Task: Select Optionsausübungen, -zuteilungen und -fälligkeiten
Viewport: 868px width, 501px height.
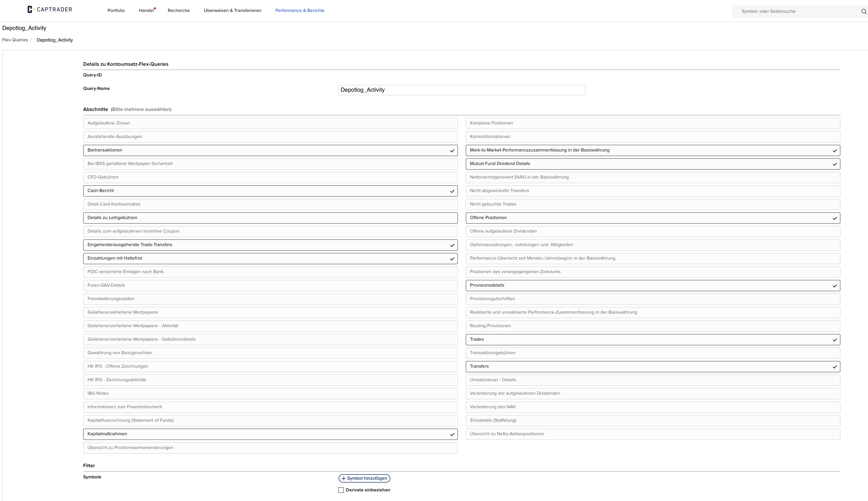Action: (x=653, y=245)
